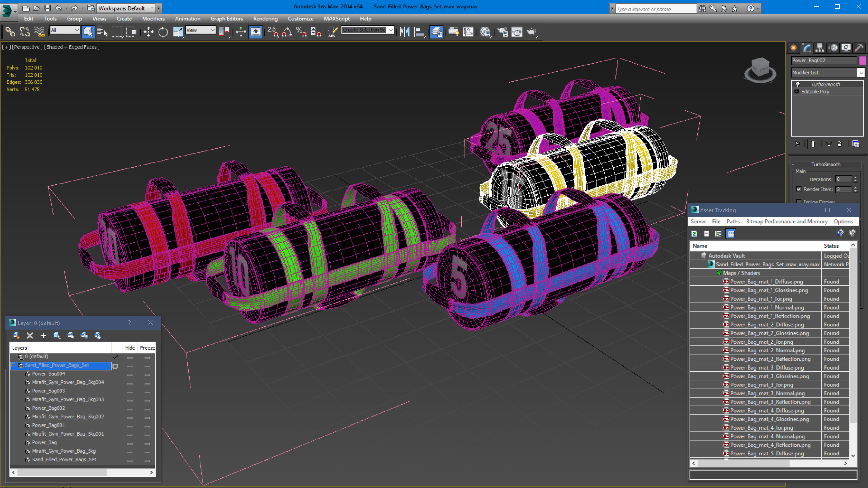Expand the Editable Poly sub-object tree
Image resolution: width=868 pixels, height=488 pixels.
click(797, 92)
